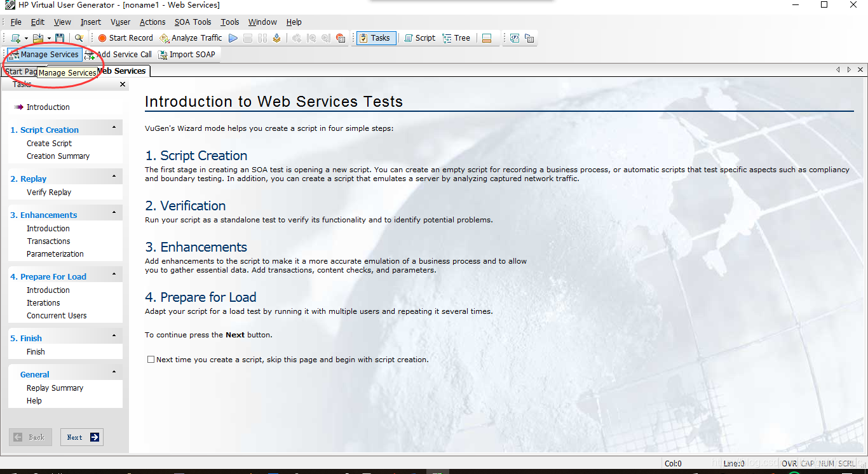Click the Back button
This screenshot has height=474, width=868.
coord(31,437)
